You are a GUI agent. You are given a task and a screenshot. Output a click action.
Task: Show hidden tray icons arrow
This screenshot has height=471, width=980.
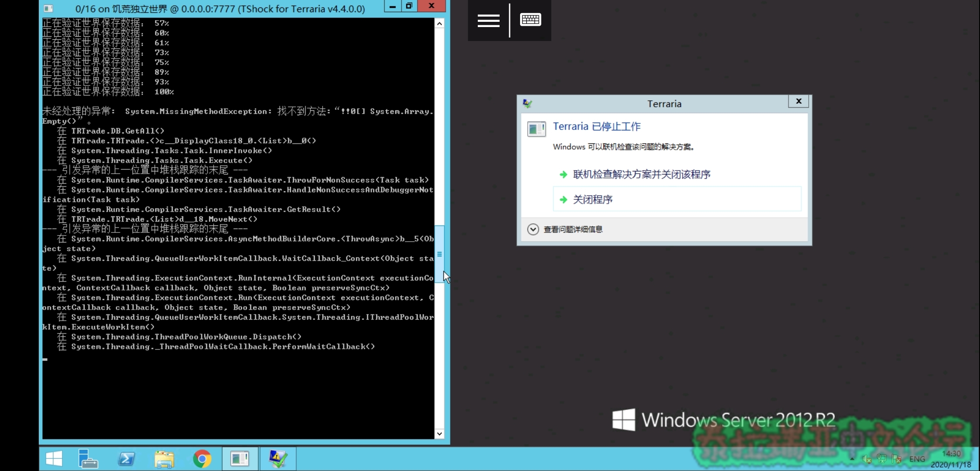point(851,459)
